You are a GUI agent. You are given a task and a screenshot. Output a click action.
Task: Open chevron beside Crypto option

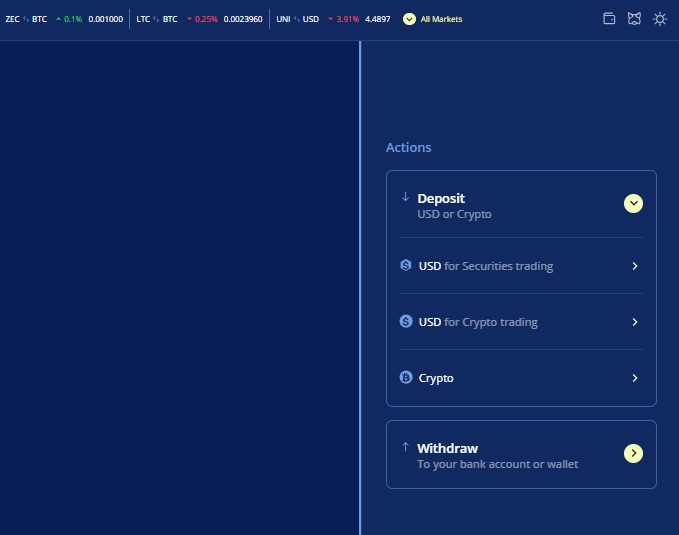635,378
